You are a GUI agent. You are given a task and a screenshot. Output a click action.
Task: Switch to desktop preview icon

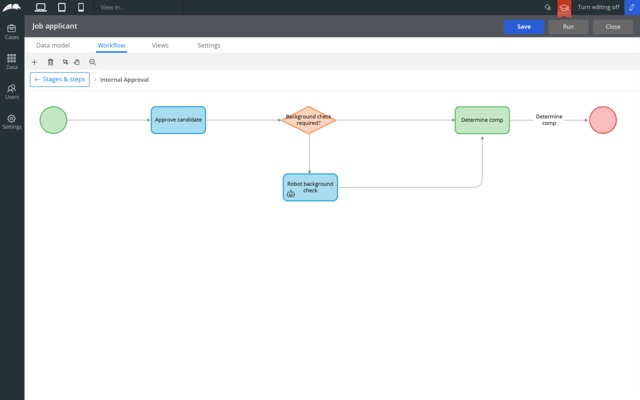tap(40, 7)
